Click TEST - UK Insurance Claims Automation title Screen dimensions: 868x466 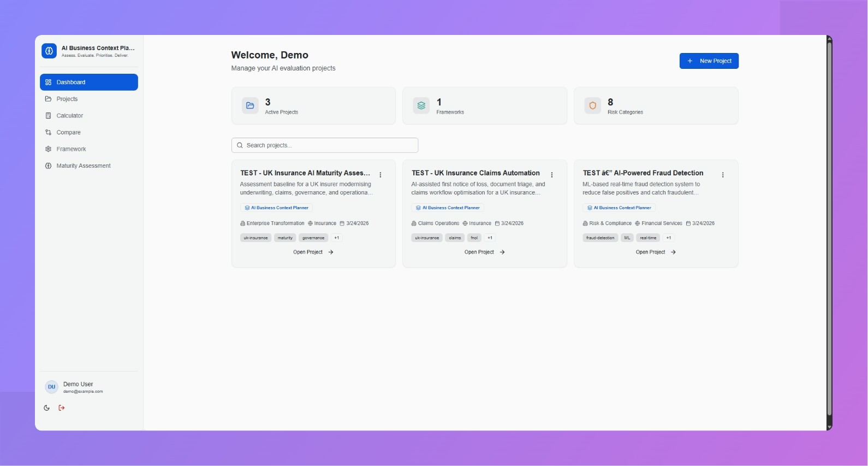475,173
